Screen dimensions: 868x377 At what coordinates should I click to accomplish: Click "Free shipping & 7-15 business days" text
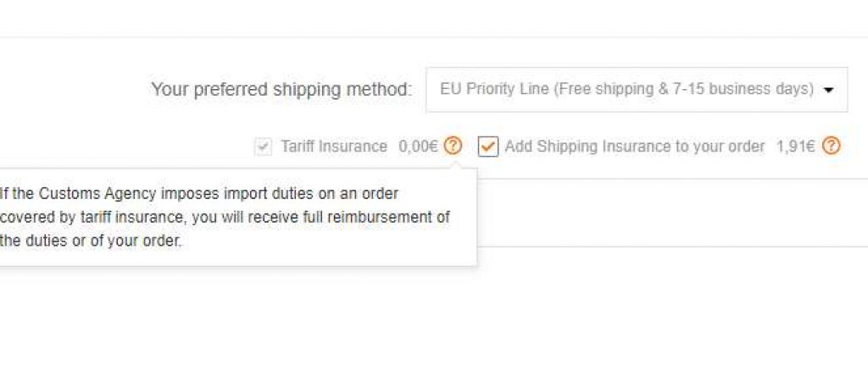coord(684,90)
